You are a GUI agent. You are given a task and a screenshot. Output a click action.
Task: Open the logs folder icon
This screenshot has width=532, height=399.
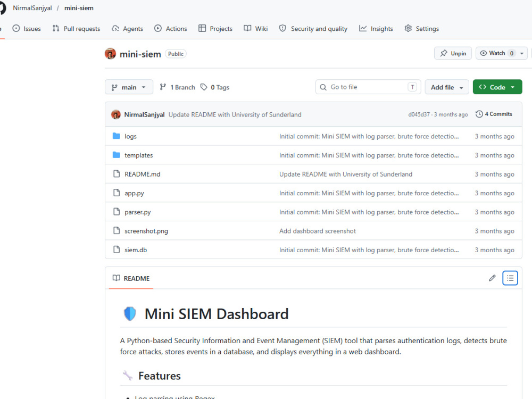coord(117,136)
